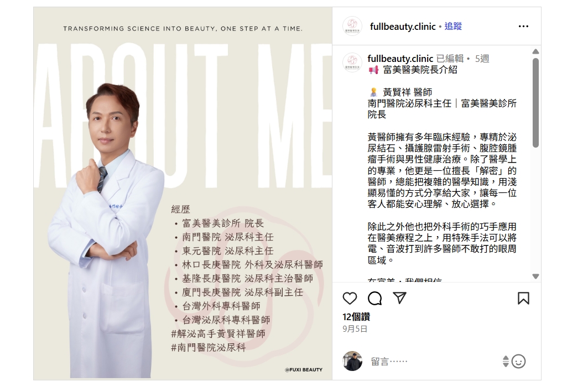Follow the account via 追蹤 link

point(453,26)
